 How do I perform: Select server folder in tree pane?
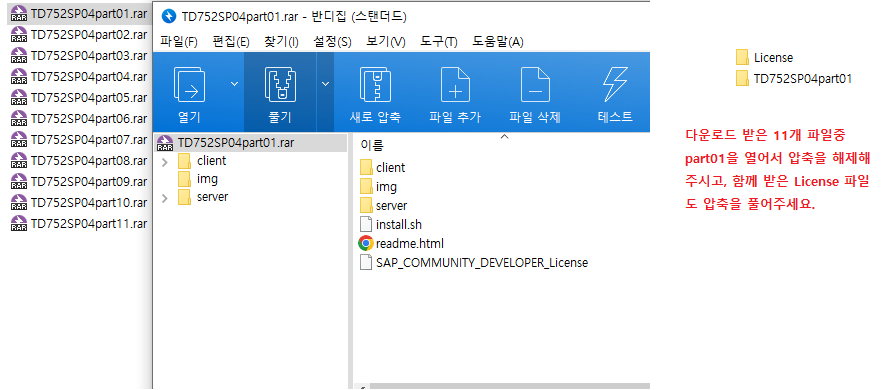click(x=203, y=198)
